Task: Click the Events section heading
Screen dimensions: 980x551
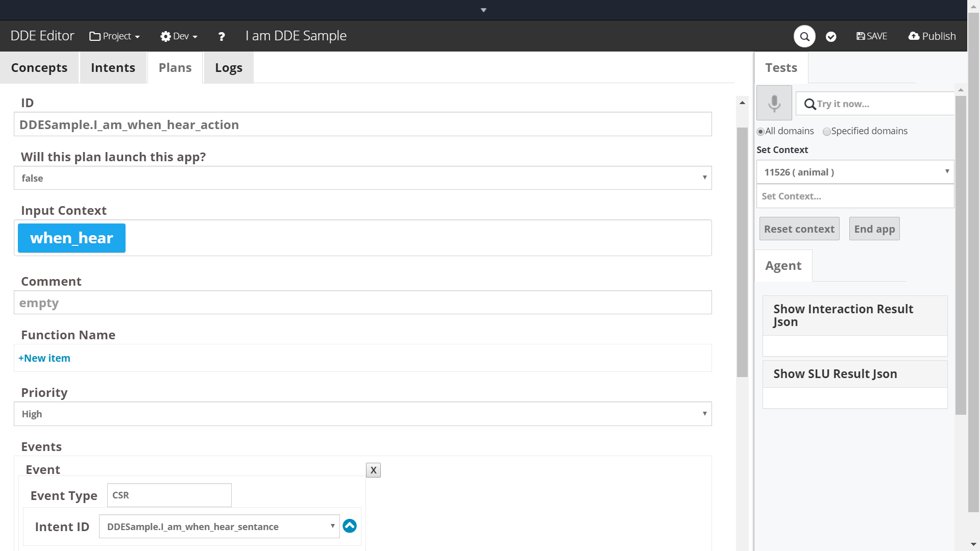Action: [x=41, y=447]
